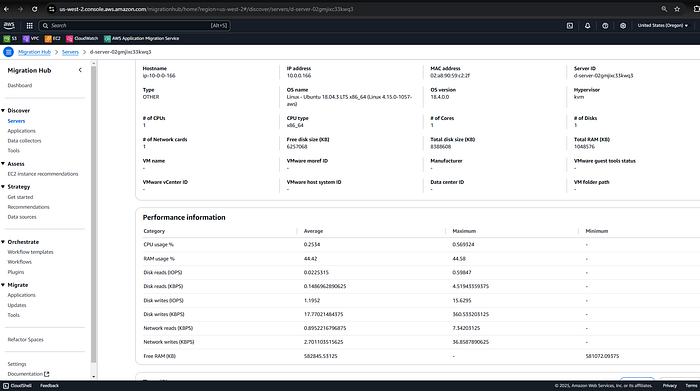Open Workflows under Orchestrate
This screenshot has height=391, width=700.
pos(20,262)
